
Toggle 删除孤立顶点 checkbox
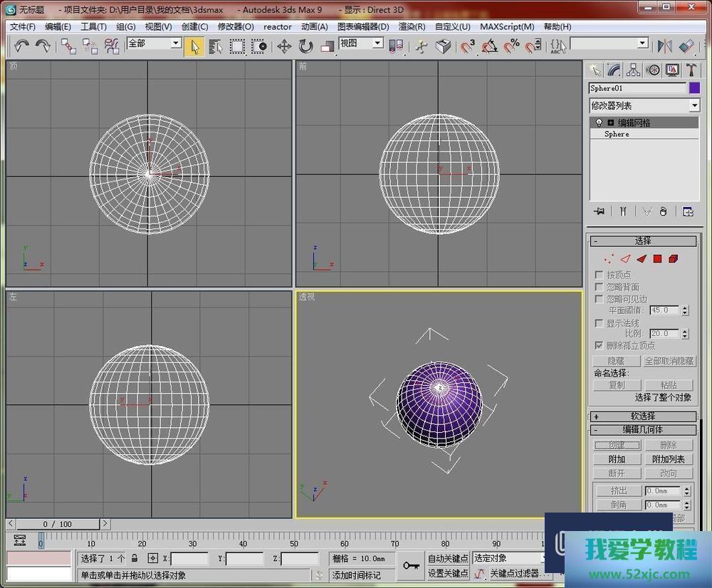pos(600,345)
